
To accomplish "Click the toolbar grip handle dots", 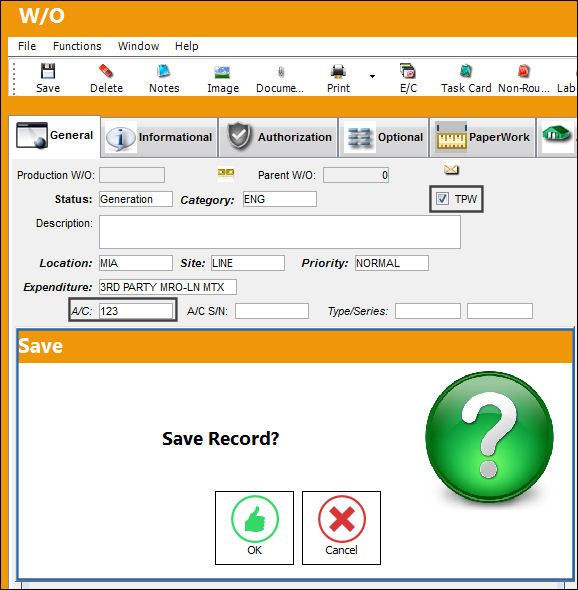I will point(14,78).
